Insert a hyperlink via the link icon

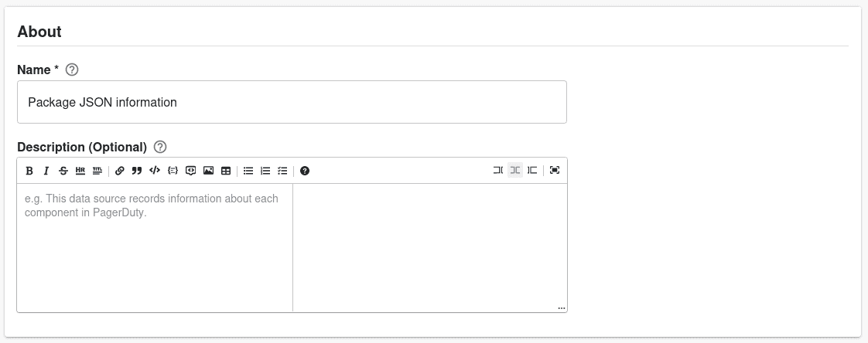(120, 171)
